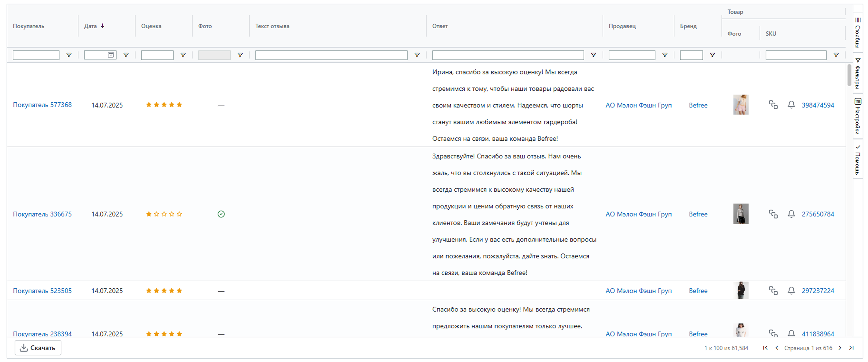The image size is (868, 362).
Task: Click the table vertical scrollbar thumb
Action: (x=849, y=75)
